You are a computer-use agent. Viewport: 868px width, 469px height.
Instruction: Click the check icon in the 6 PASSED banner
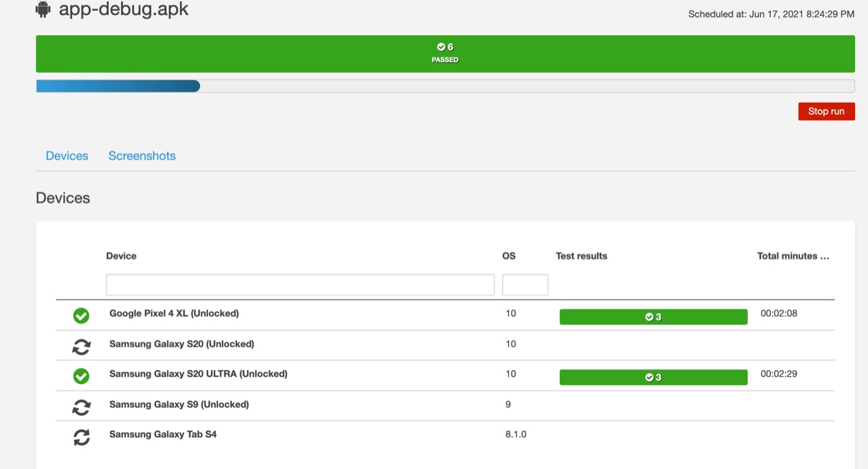[x=441, y=47]
